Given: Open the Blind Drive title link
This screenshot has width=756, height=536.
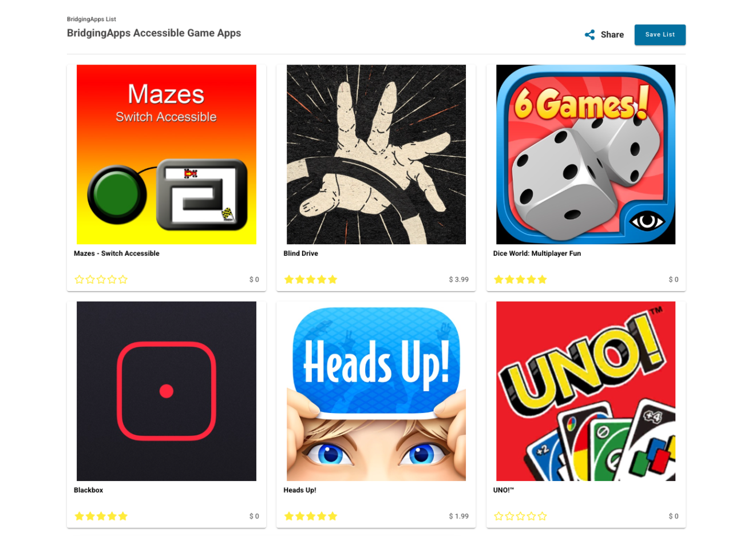Looking at the screenshot, I should point(300,253).
